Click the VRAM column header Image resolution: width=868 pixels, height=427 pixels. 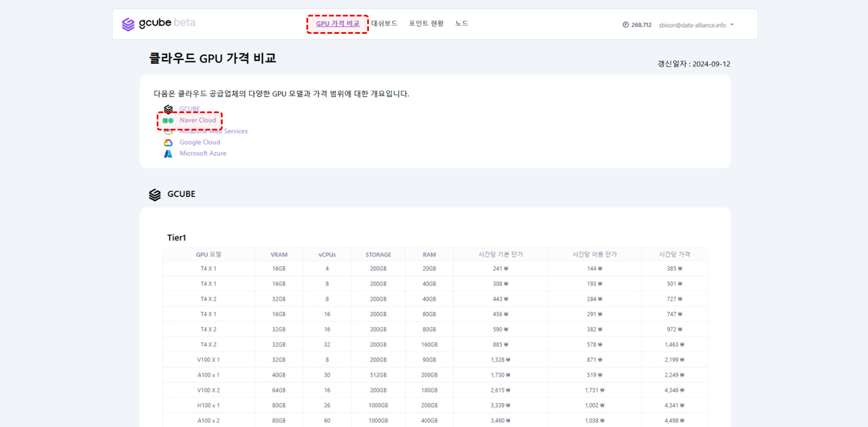point(279,254)
